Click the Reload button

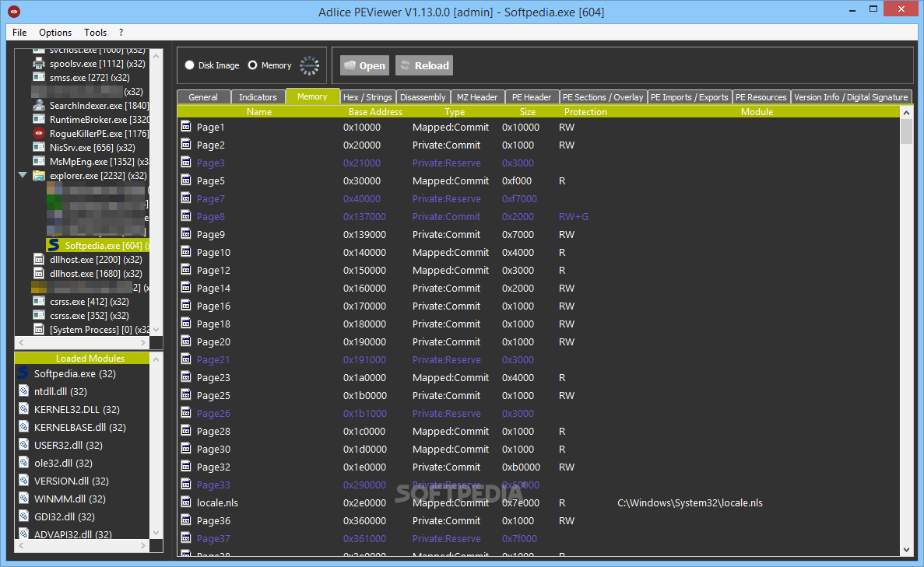[424, 65]
